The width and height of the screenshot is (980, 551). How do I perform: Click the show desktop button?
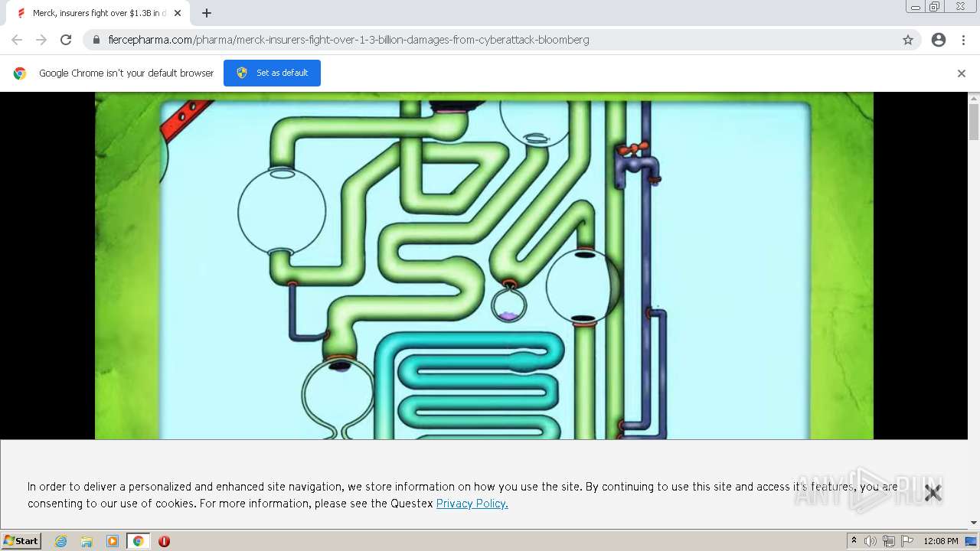coord(972,541)
